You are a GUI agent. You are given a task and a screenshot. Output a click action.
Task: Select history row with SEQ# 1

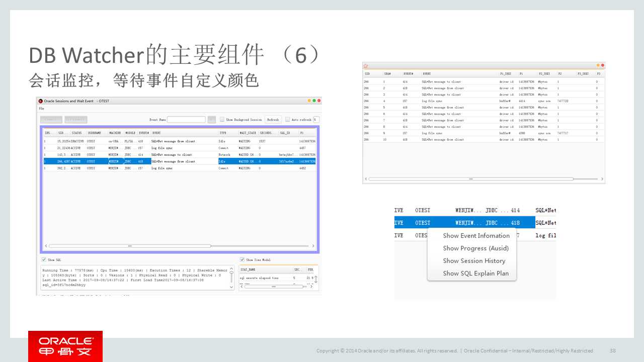click(484, 81)
